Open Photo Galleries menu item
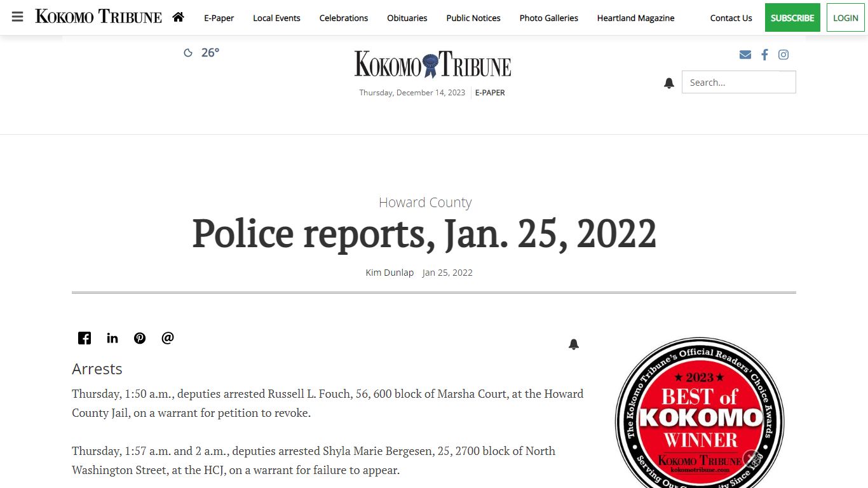Viewport: 868px width, 488px height. pos(549,18)
